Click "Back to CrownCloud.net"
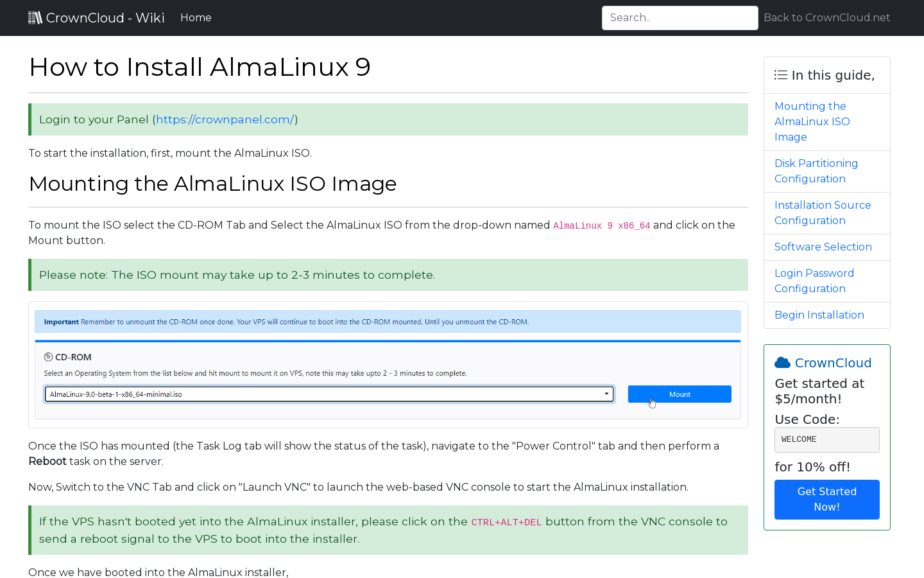 click(826, 17)
